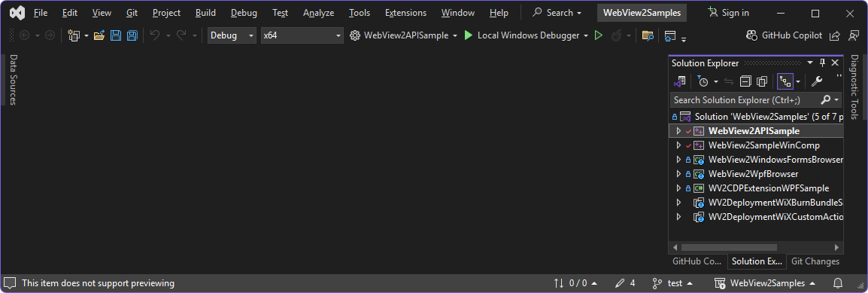This screenshot has width=868, height=293.
Task: Open the file nesting dropdown arrow
Action: 798,81
